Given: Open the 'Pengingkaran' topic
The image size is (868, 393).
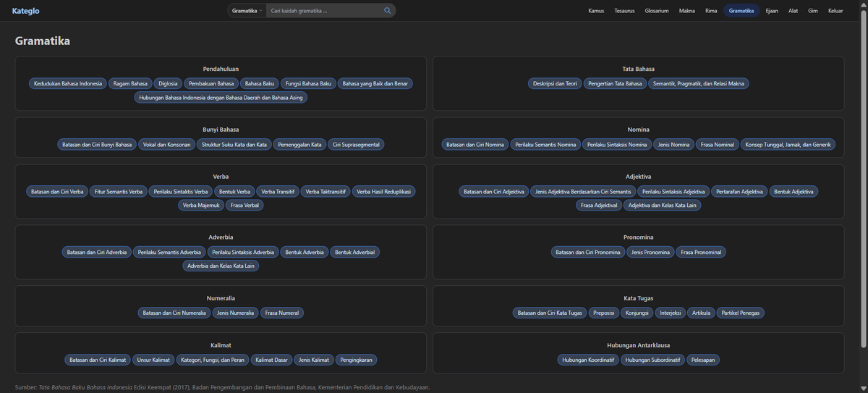Looking at the screenshot, I should (356, 360).
